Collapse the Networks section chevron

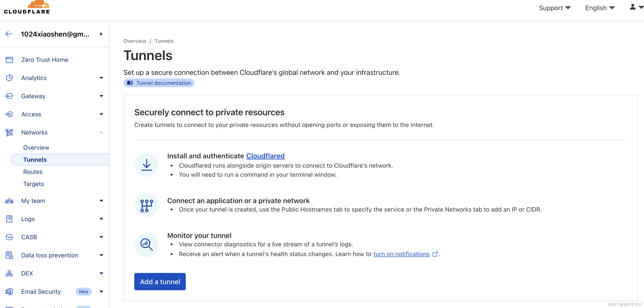coord(101,132)
